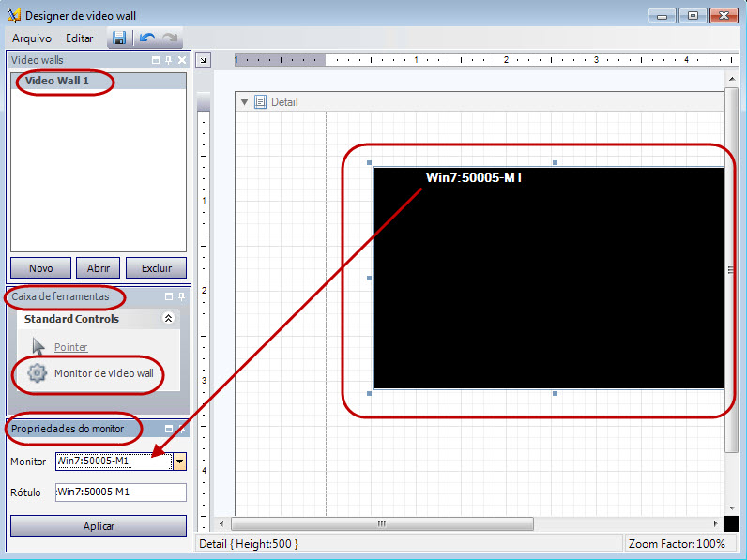747x560 pixels.
Task: Pin the Caixa de ferramentas panel
Action: (181, 296)
